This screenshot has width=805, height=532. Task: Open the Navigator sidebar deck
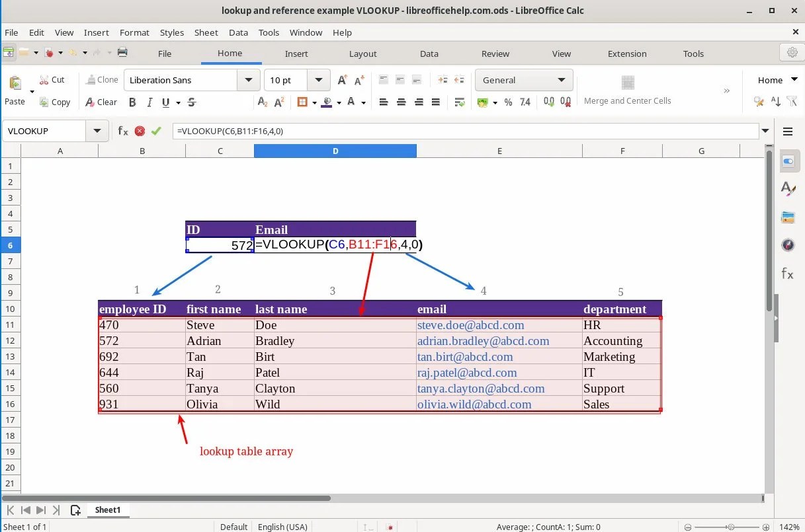coord(788,245)
